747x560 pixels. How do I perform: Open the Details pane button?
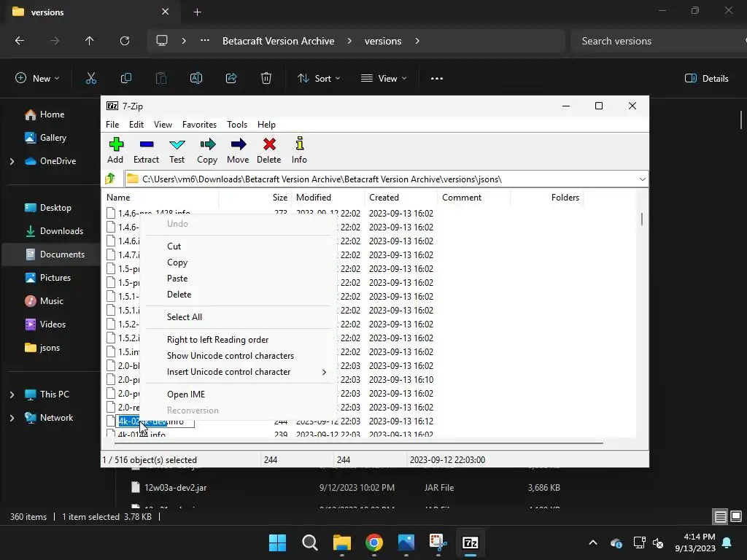tap(706, 79)
